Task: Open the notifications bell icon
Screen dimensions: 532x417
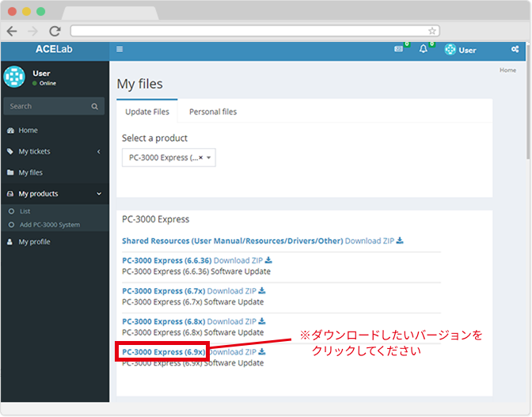Action: [x=423, y=49]
